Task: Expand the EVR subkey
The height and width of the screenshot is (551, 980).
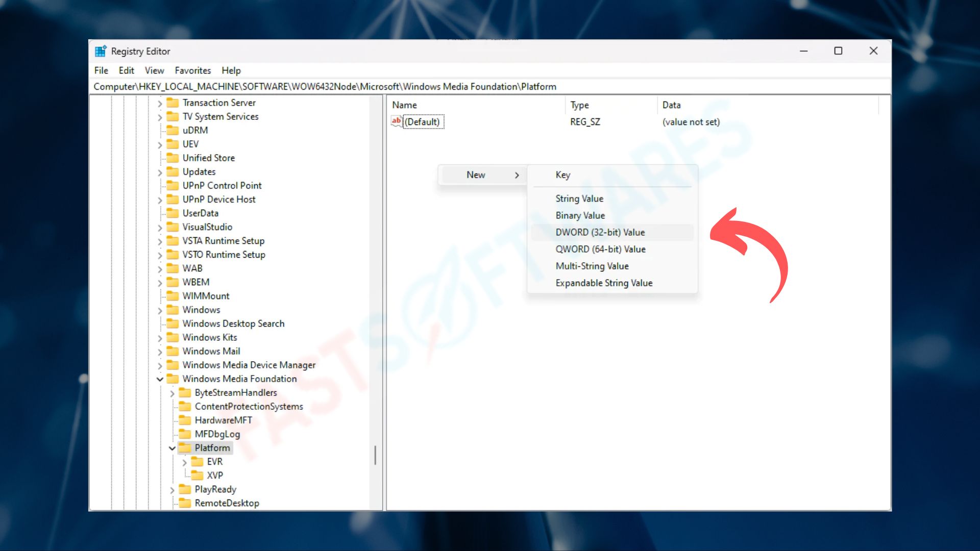Action: click(184, 462)
